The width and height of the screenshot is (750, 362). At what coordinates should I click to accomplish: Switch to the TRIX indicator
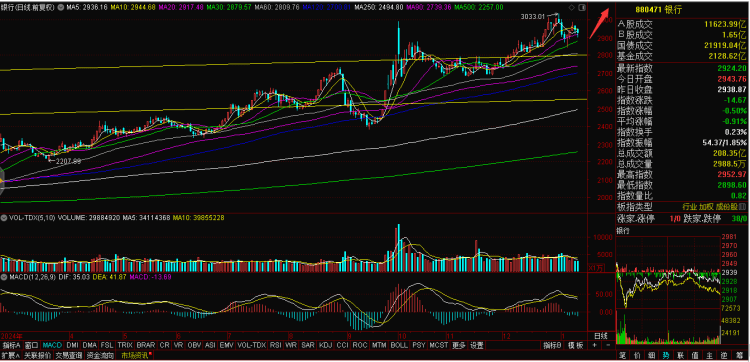tap(125, 345)
